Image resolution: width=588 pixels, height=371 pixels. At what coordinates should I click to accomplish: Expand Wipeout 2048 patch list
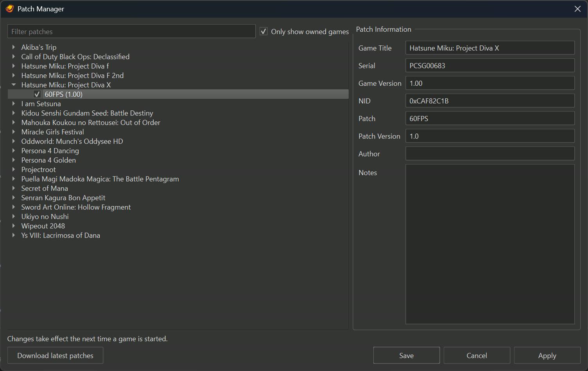coord(14,225)
